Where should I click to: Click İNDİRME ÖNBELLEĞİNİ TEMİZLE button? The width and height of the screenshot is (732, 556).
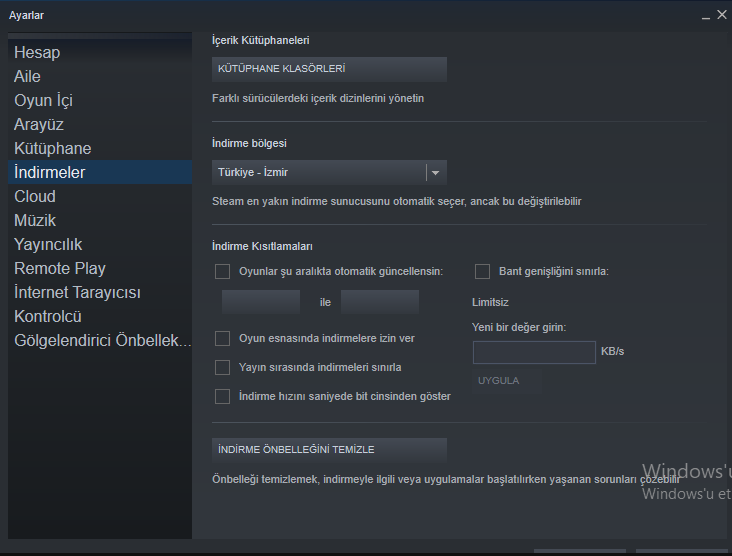(x=329, y=450)
